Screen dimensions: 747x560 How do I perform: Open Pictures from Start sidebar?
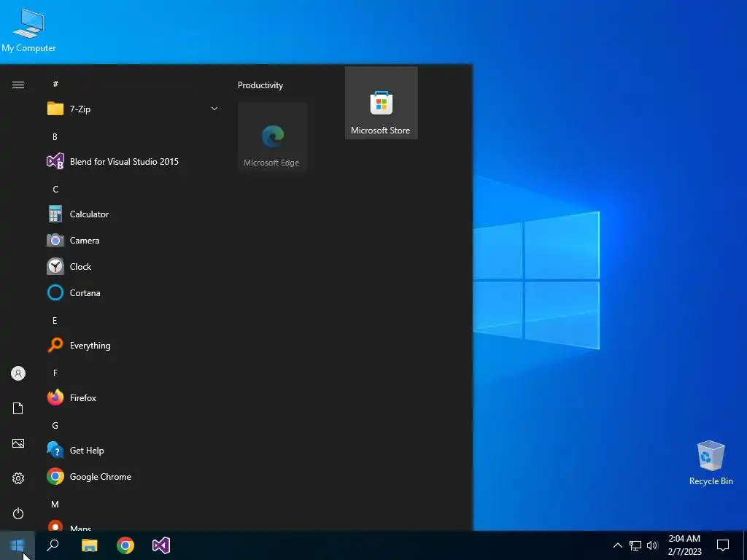point(18,443)
